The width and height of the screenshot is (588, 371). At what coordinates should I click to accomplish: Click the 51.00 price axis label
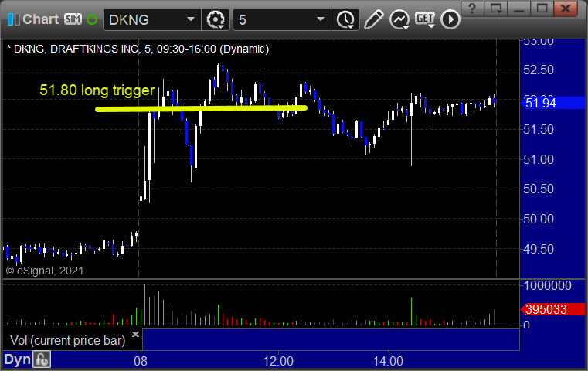tap(538, 159)
